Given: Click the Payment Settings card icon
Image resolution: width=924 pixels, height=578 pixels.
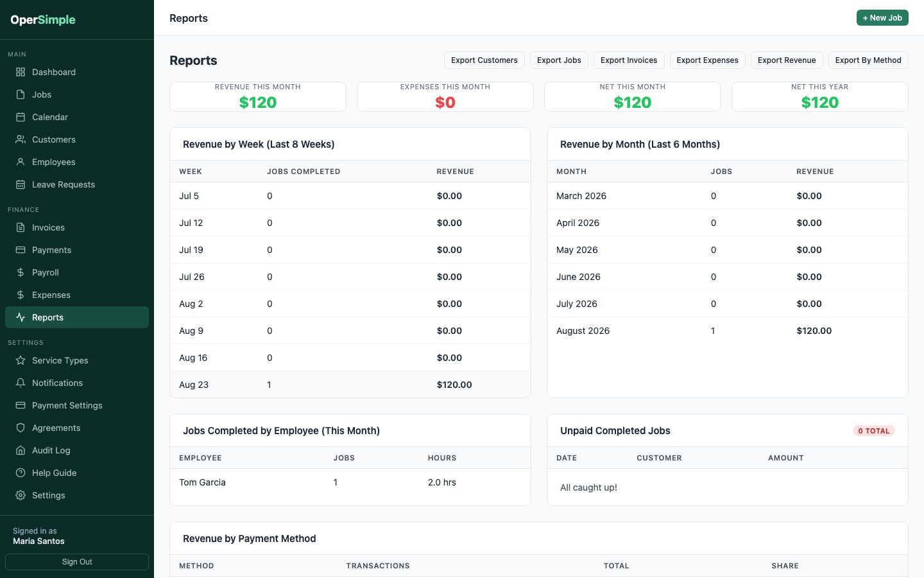Looking at the screenshot, I should tap(21, 405).
